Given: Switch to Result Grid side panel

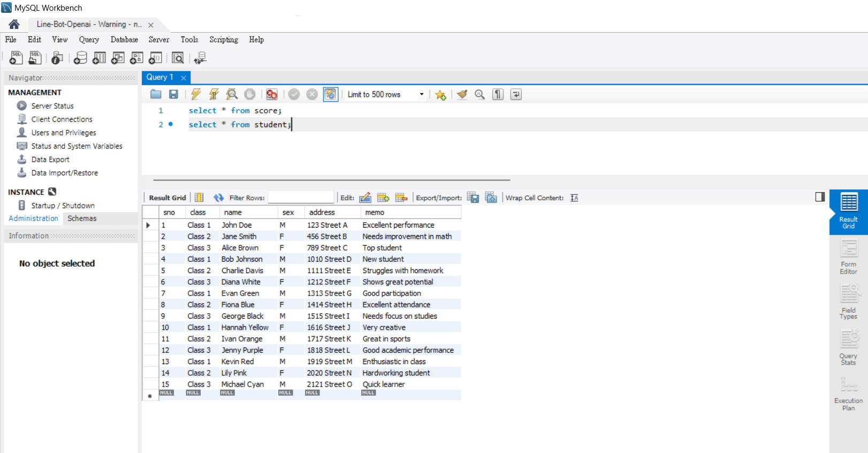Looking at the screenshot, I should 848,212.
